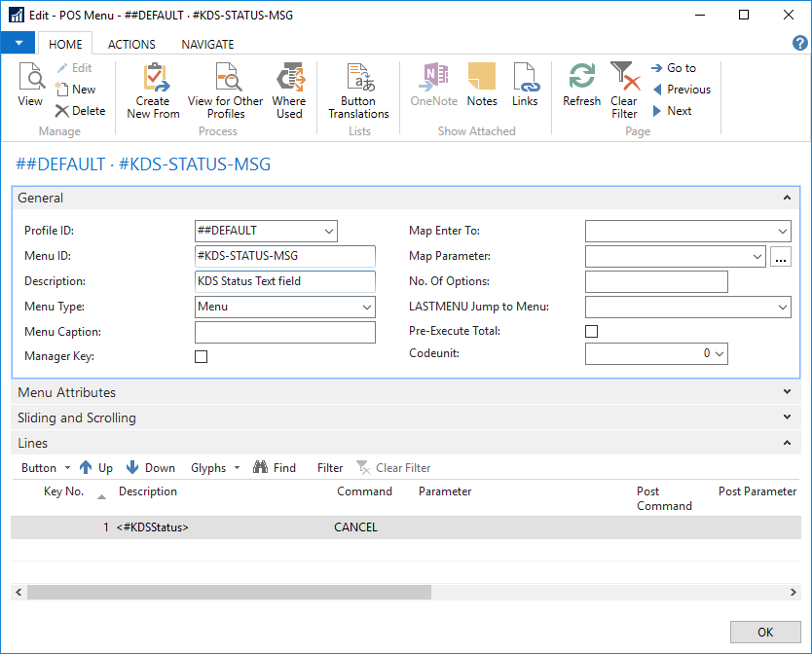Image resolution: width=812 pixels, height=654 pixels.
Task: Switch to the NAVIGATE ribbon tab
Action: (x=207, y=44)
